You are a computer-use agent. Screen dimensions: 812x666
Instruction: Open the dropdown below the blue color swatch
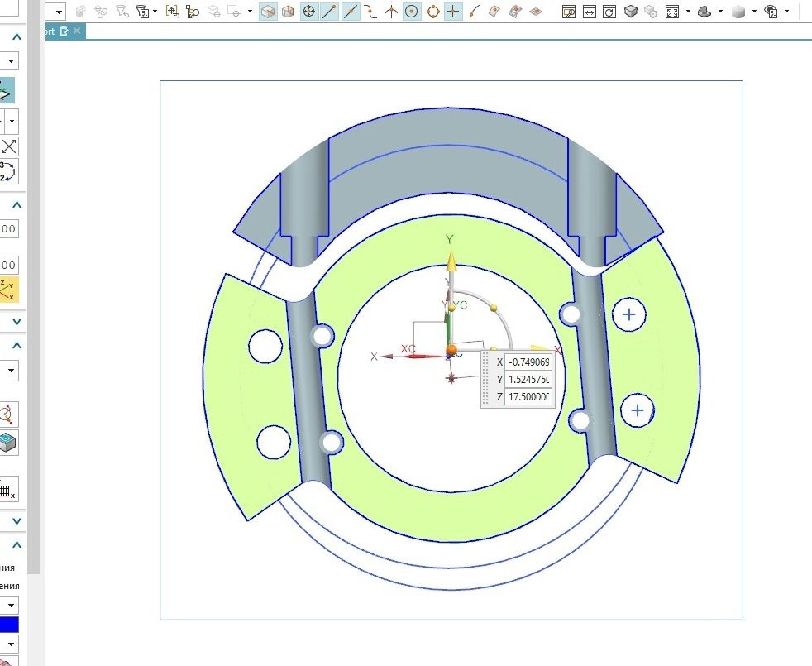pyautogui.click(x=10, y=644)
